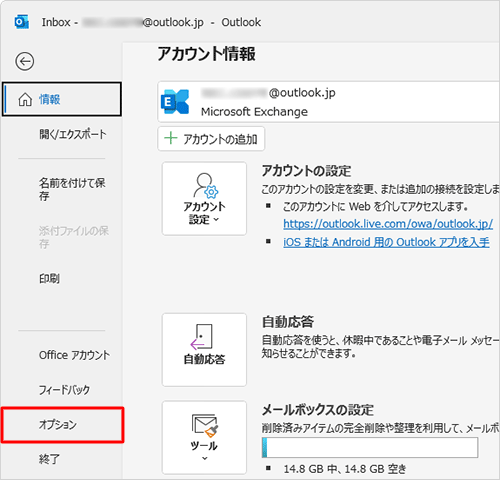
Task: Click the back arrow circle icon
Action: (x=24, y=61)
